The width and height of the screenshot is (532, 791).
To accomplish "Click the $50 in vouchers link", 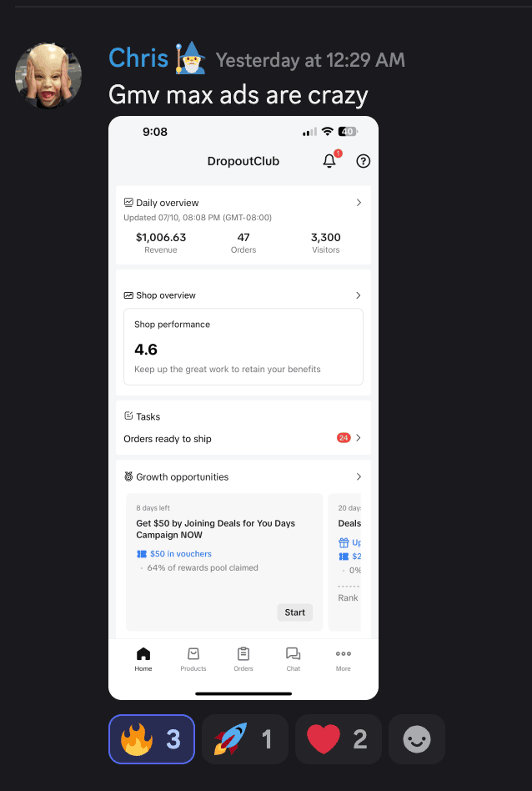I will click(180, 553).
